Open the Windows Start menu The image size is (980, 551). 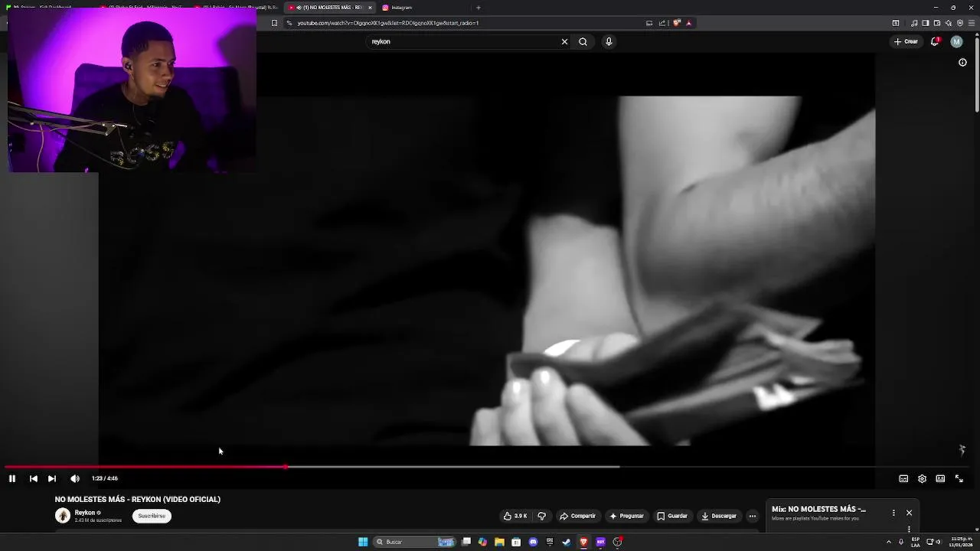tap(363, 542)
